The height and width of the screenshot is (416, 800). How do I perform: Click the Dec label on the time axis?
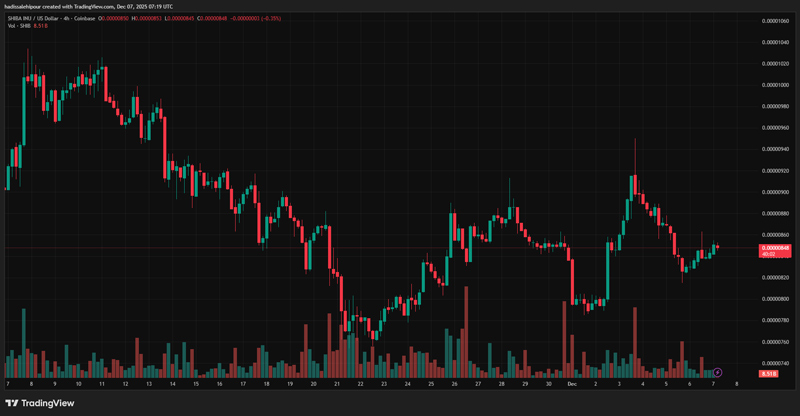tap(571, 383)
